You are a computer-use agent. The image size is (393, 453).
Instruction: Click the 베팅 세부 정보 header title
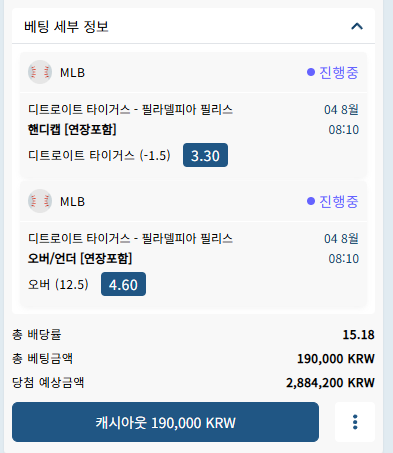click(x=66, y=27)
